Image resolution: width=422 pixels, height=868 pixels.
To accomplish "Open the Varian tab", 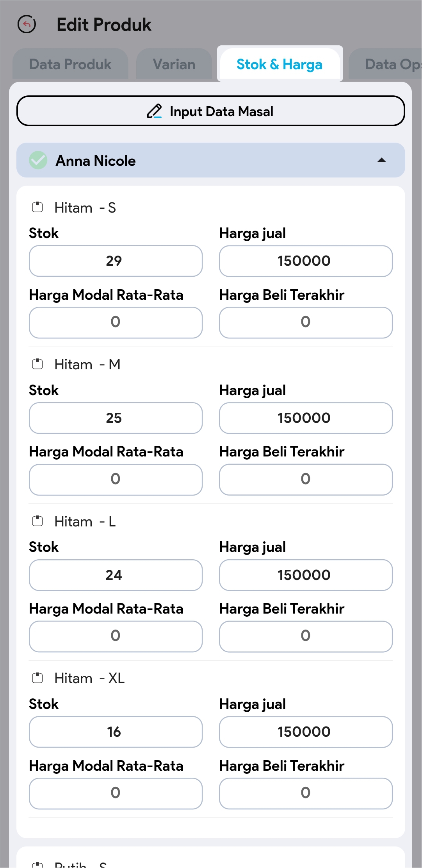I will click(174, 64).
